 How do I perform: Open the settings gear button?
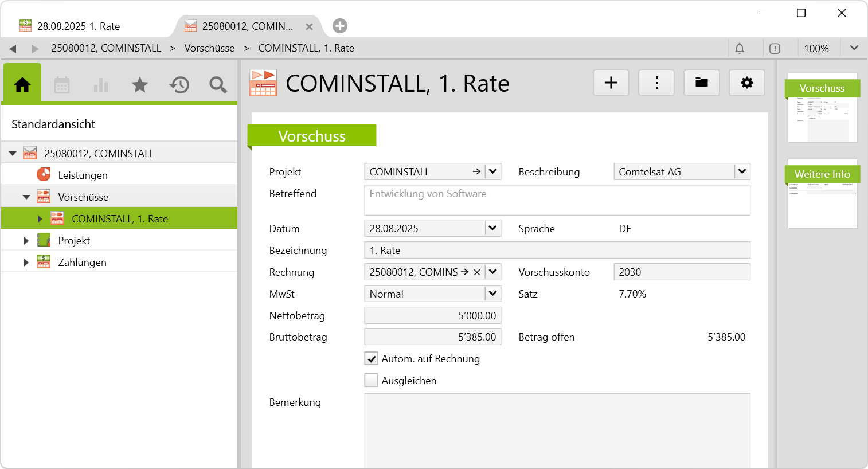[746, 83]
